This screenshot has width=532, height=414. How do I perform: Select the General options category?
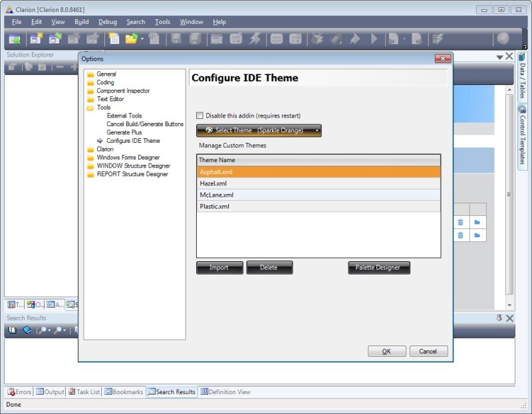[106, 74]
